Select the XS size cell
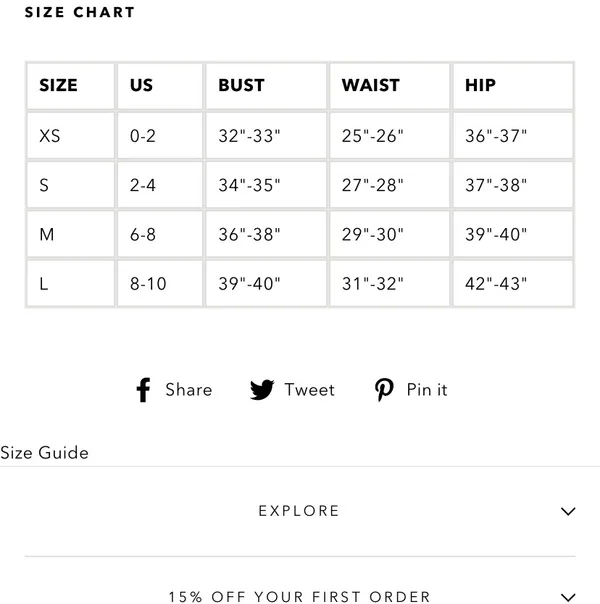Screen dimensions: 600x604 (70, 136)
